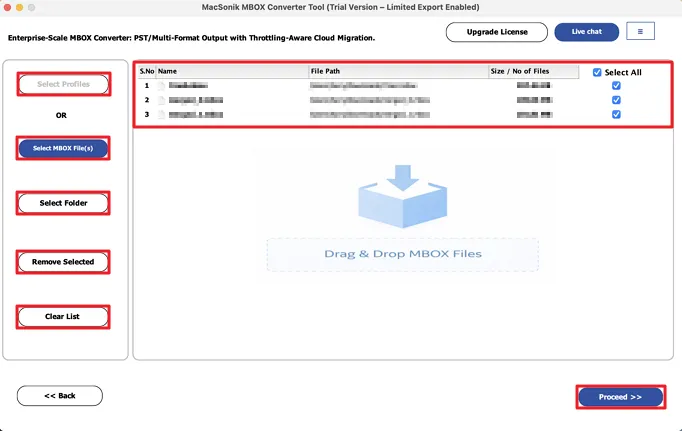Click the file icon in row 3
Screen dimensions: 682x431
coord(162,115)
